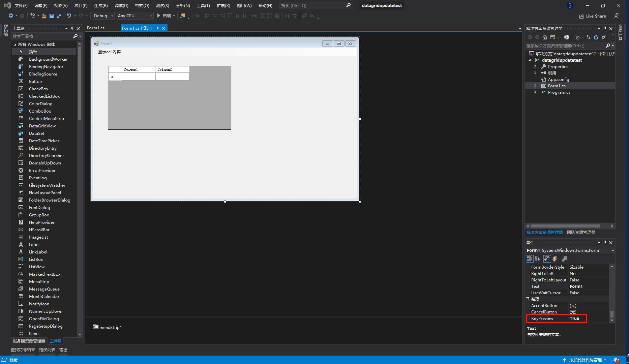
Task: Select the DataGridView control in the Toolbox
Action: [42, 126]
